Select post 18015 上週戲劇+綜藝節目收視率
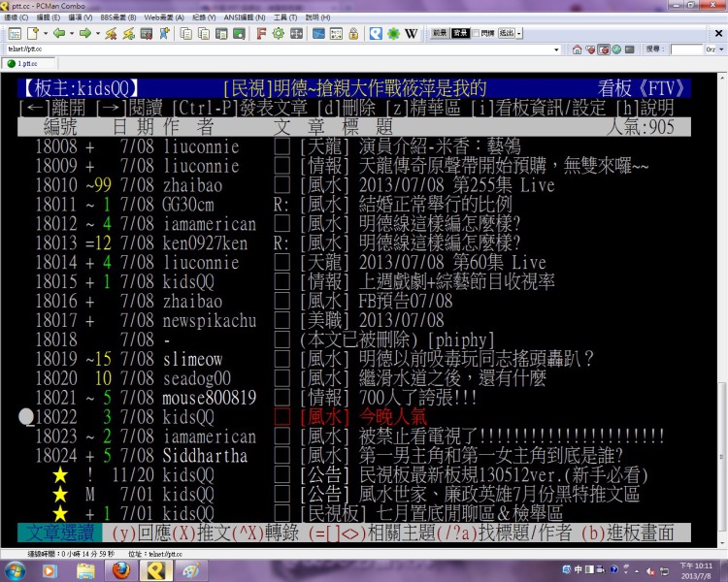The width and height of the screenshot is (728, 582). click(353, 281)
